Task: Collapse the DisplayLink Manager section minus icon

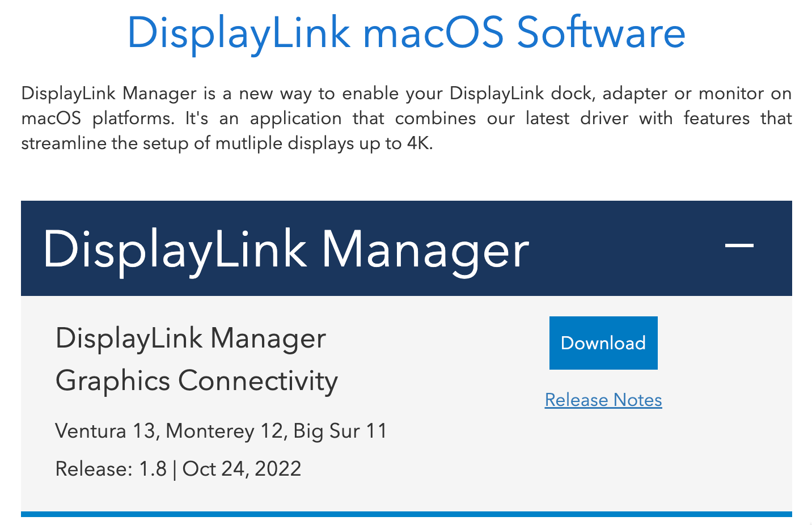Action: (x=739, y=245)
